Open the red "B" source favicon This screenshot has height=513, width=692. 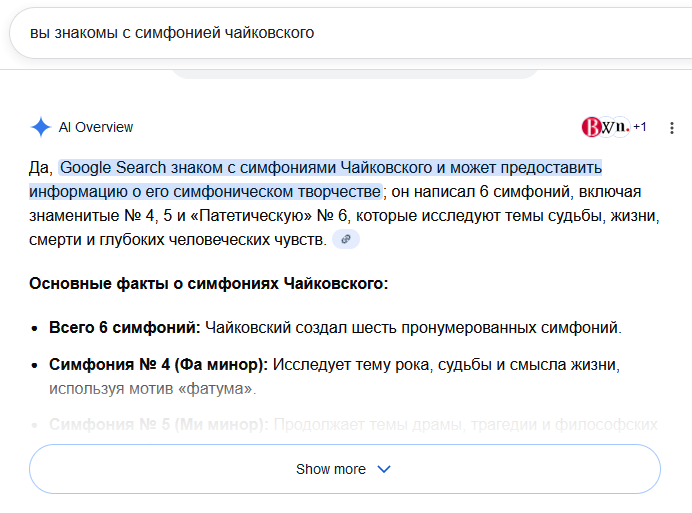[590, 127]
